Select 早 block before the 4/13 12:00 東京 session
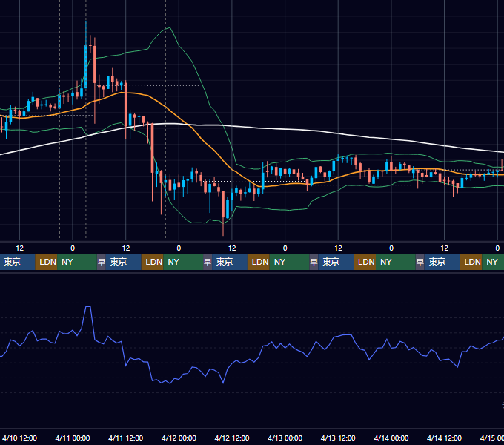Image resolution: width=504 pixels, height=445 pixels. pos(314,262)
